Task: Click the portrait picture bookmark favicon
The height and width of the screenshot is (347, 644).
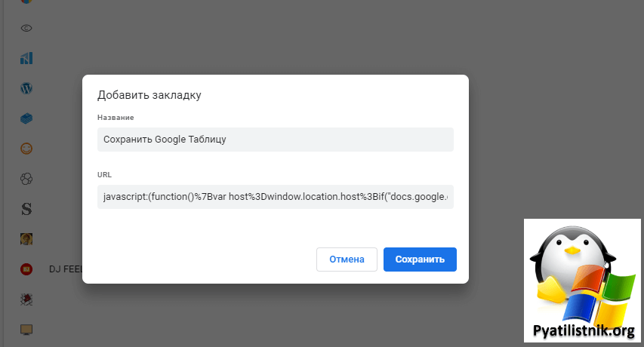Action: click(x=26, y=238)
